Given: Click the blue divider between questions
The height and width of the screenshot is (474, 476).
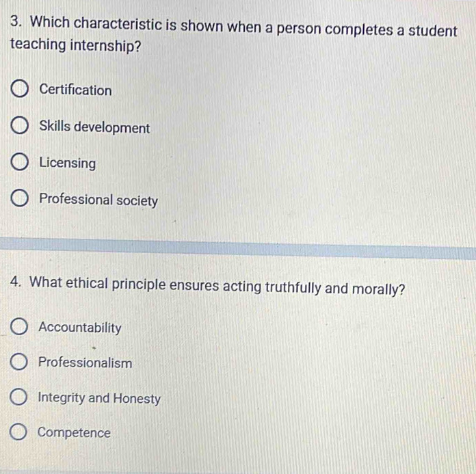Looking at the screenshot, I should click(238, 248).
